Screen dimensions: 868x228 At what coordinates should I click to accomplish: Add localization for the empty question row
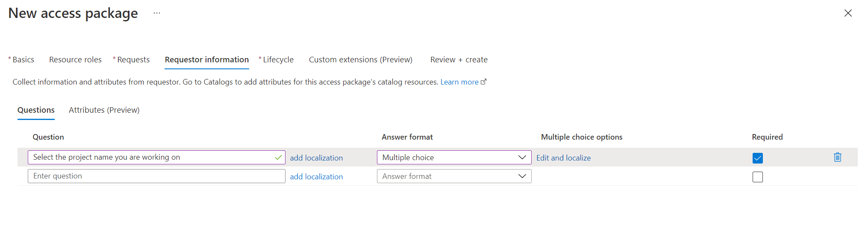[316, 177]
